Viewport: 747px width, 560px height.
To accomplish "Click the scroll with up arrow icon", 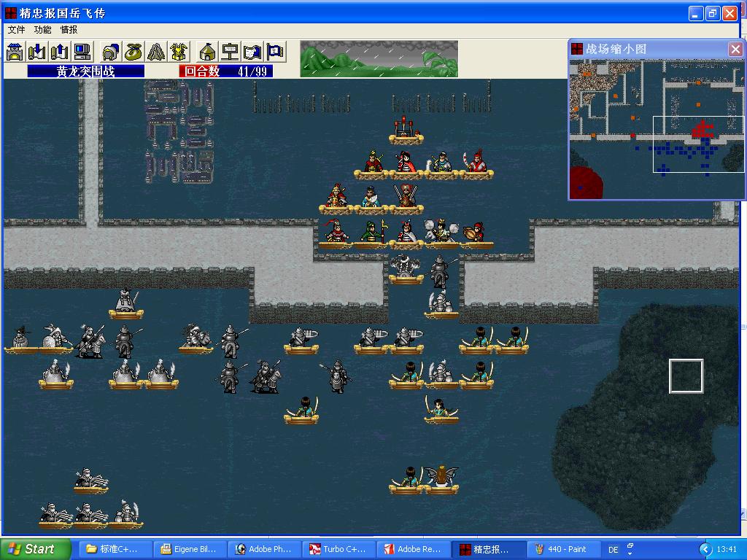I will (x=60, y=52).
